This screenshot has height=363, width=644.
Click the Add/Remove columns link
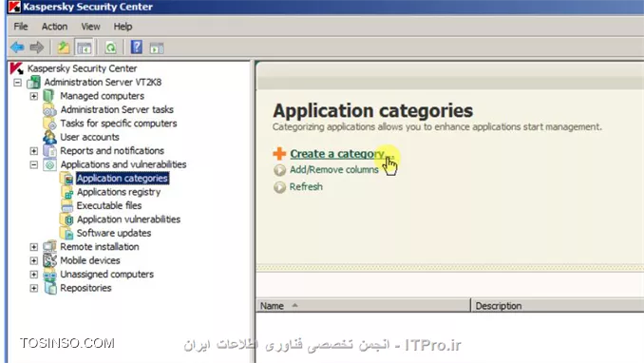coord(334,170)
